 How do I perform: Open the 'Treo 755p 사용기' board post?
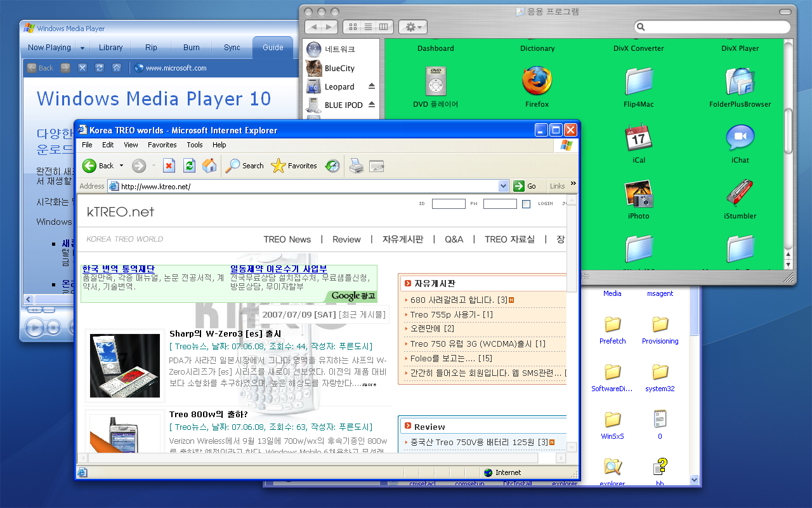tap(452, 315)
